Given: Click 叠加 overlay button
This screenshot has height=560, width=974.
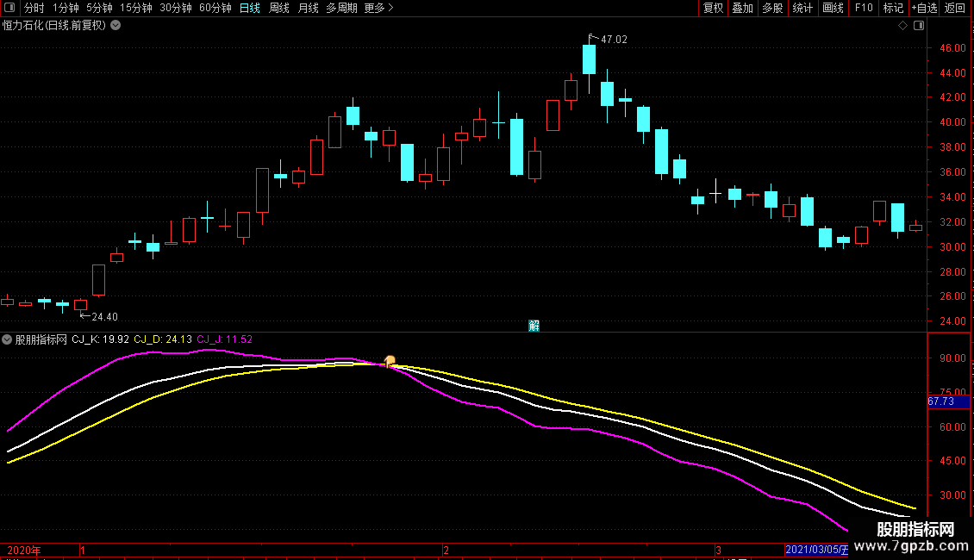Looking at the screenshot, I should 742,8.
